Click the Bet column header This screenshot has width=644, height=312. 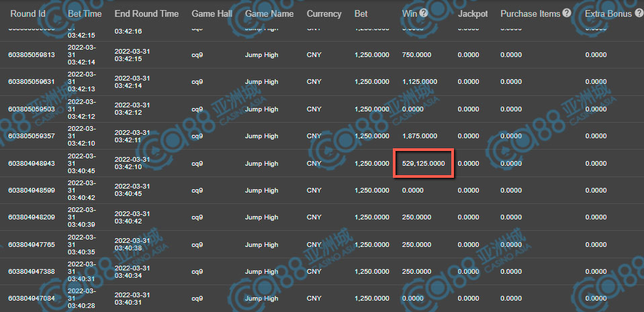pyautogui.click(x=361, y=13)
